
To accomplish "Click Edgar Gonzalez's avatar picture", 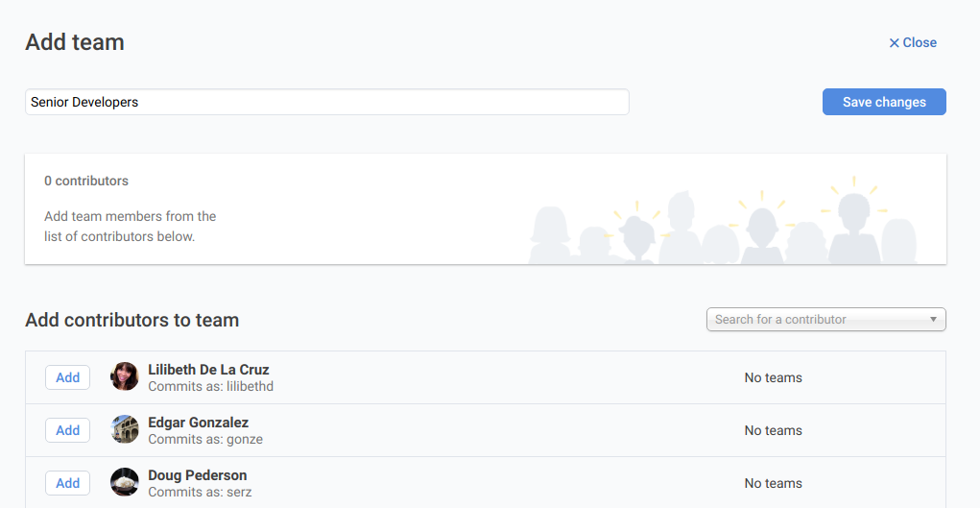I will (125, 429).
